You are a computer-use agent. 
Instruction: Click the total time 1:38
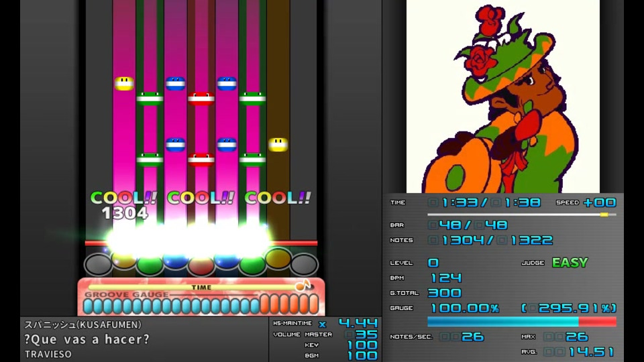point(523,202)
